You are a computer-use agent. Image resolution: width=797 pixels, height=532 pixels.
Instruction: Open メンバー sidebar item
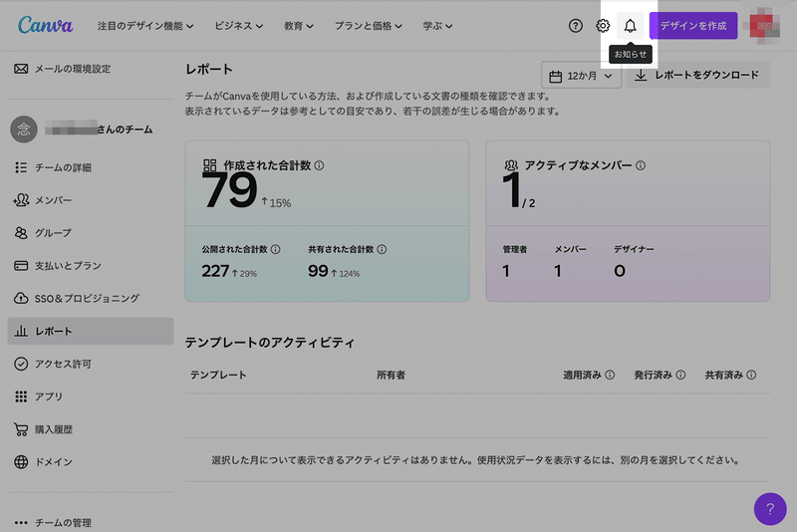point(91,200)
